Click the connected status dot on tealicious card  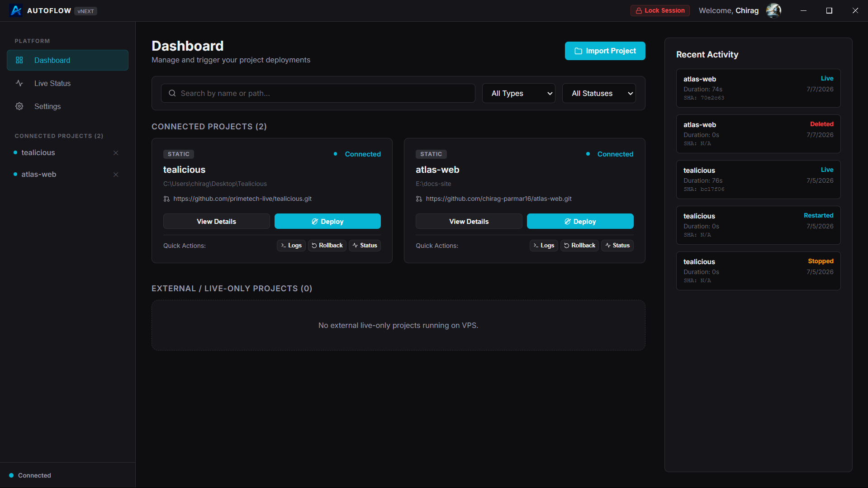(335, 154)
